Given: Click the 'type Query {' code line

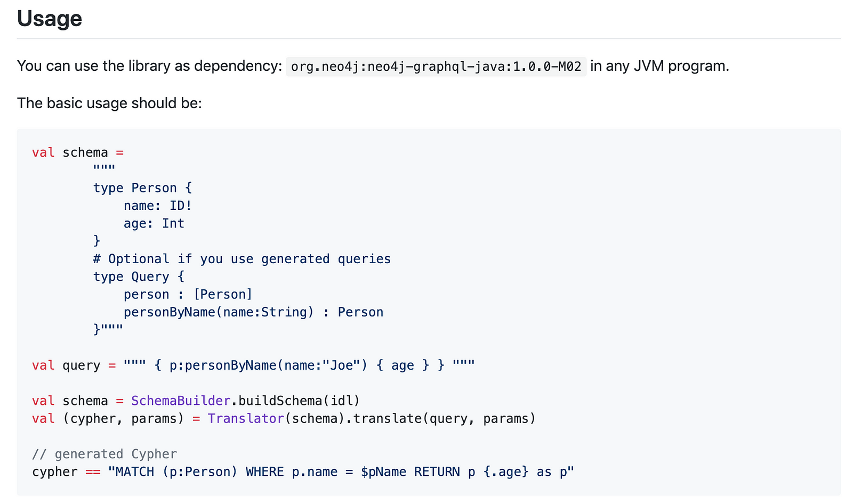Looking at the screenshot, I should [139, 277].
